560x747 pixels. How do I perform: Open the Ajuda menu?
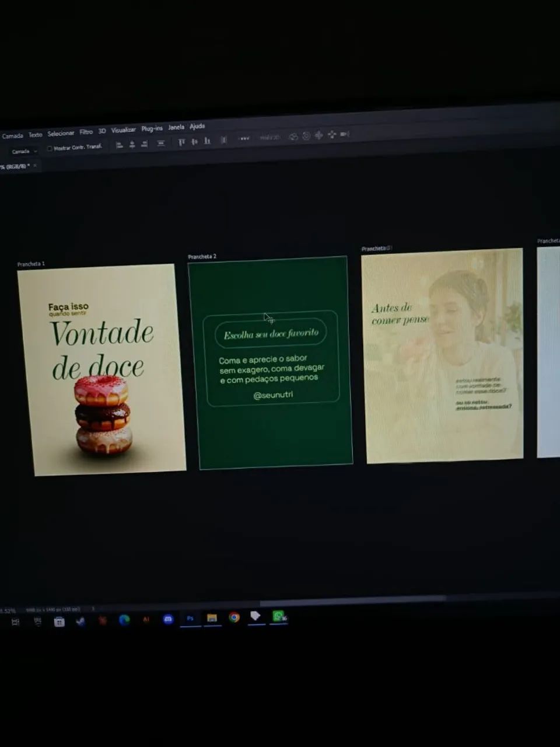tap(197, 126)
